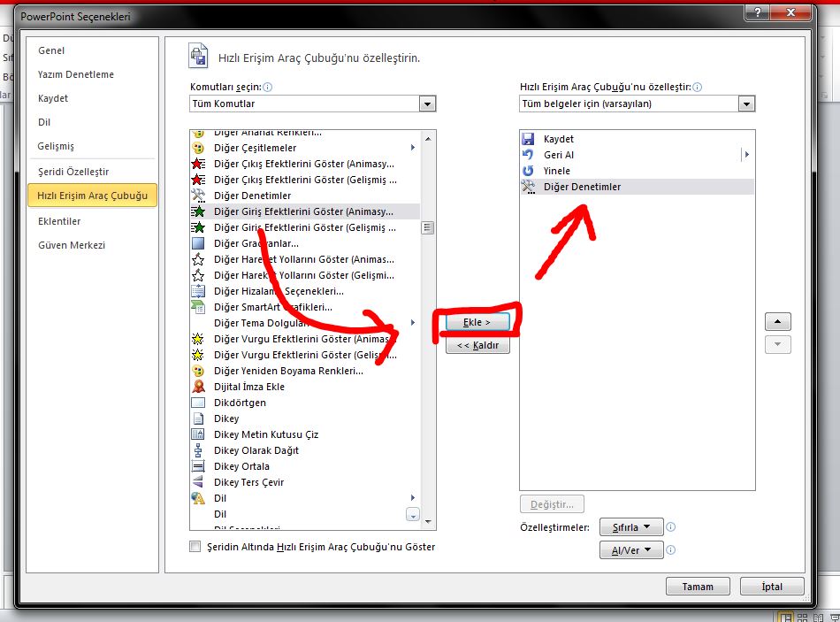Viewport: 840px width, 622px height.
Task: Click the submenu arrow on the icon-bearing Dil row
Action: 413,498
